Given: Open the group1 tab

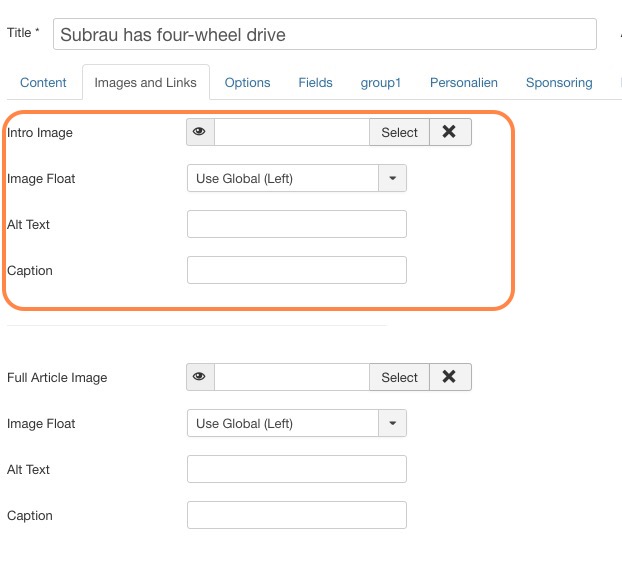Looking at the screenshot, I should click(x=380, y=82).
